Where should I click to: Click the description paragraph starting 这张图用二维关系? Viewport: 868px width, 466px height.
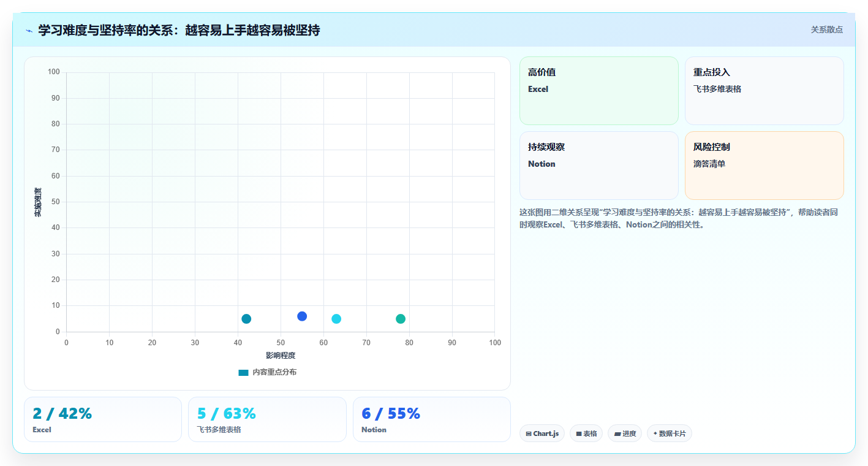click(x=679, y=218)
